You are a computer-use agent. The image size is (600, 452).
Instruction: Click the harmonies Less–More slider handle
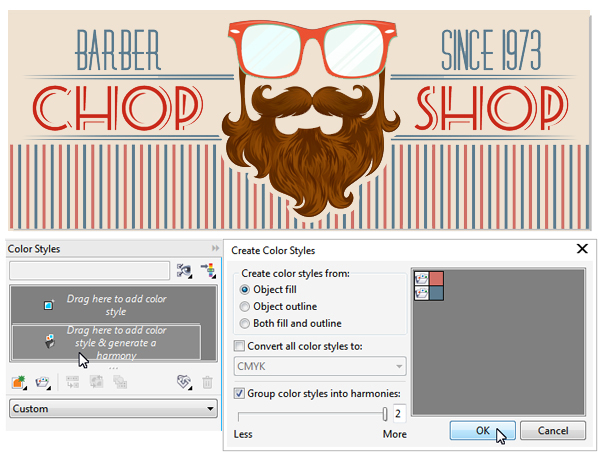pyautogui.click(x=385, y=414)
